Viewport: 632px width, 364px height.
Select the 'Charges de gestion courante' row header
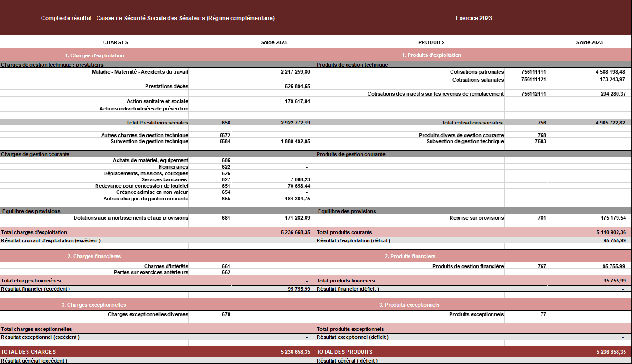[x=35, y=154]
